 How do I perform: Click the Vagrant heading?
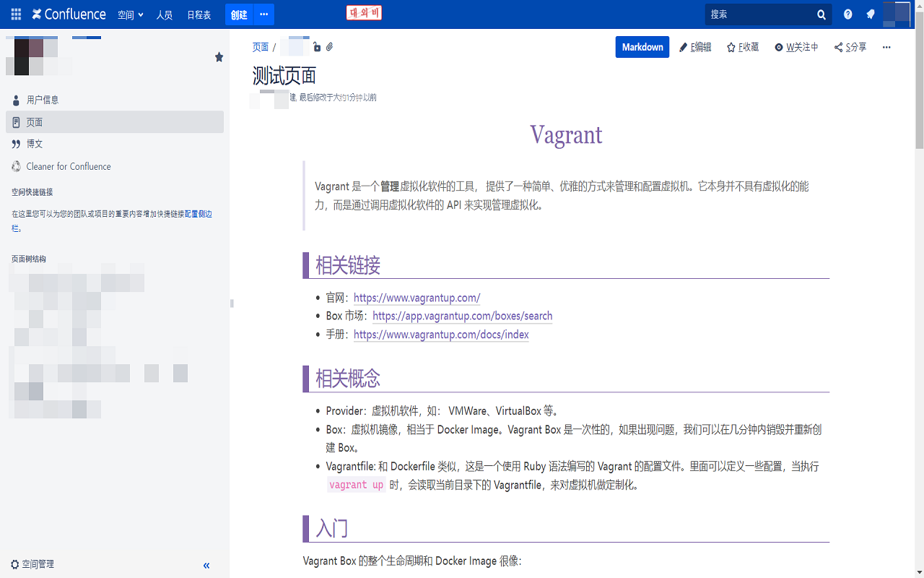pyautogui.click(x=566, y=134)
